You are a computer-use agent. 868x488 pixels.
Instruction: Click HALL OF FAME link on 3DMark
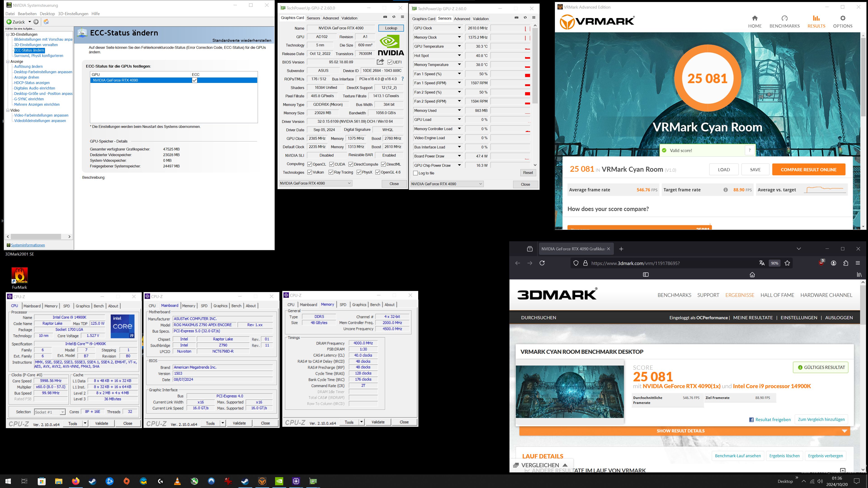pos(777,295)
